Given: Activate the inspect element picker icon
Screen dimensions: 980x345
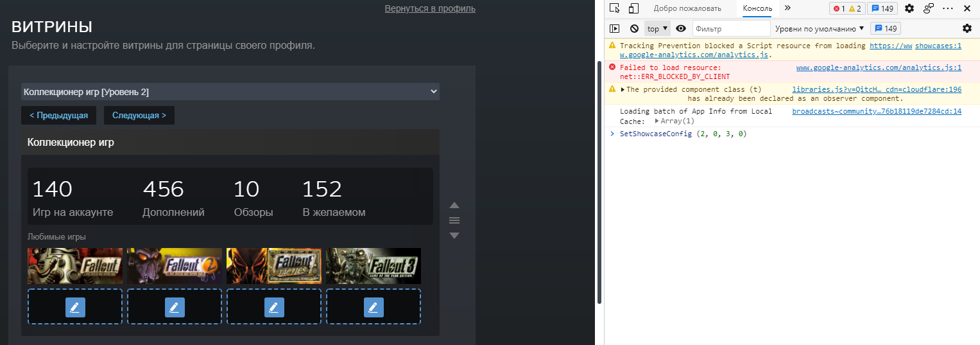Looking at the screenshot, I should (615, 8).
